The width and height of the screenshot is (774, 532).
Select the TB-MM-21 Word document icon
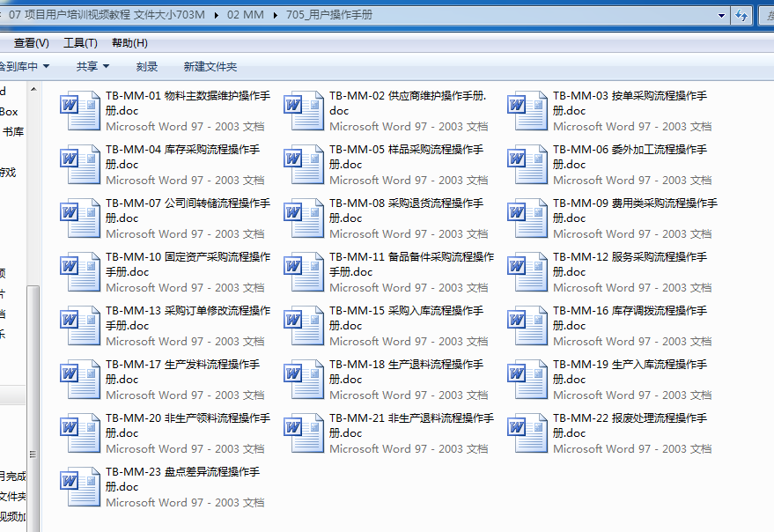click(304, 433)
